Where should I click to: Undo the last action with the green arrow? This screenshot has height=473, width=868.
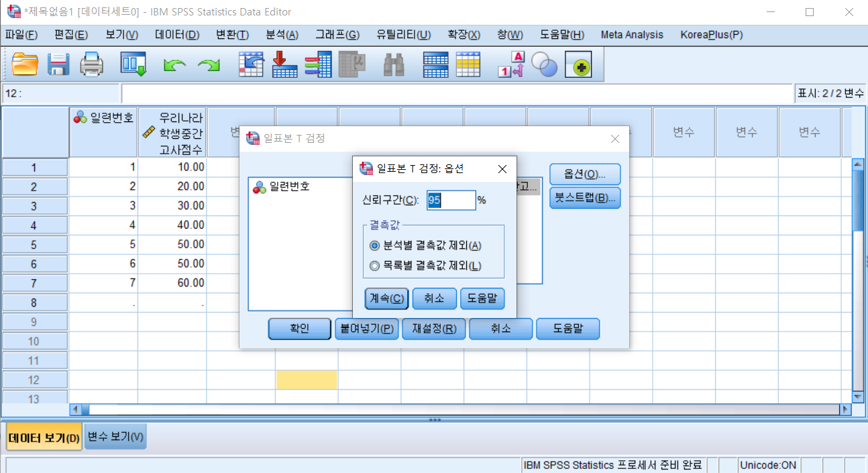175,65
